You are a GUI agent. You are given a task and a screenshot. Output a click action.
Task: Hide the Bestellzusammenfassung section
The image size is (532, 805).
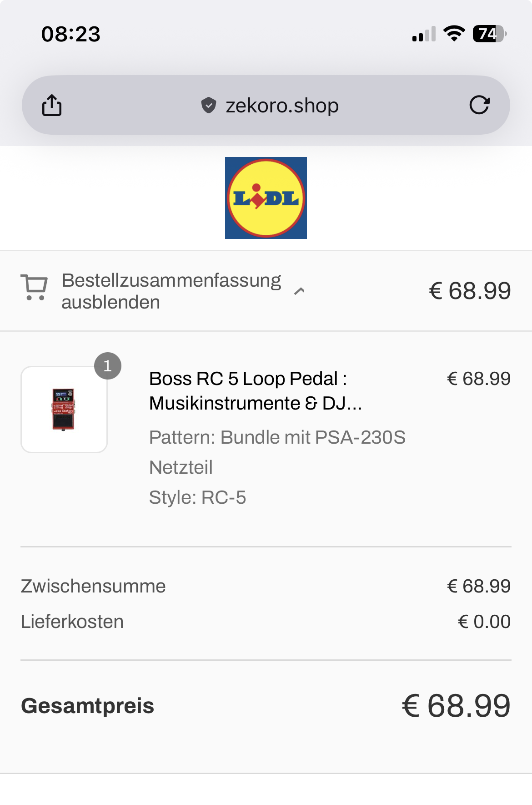pyautogui.click(x=171, y=291)
